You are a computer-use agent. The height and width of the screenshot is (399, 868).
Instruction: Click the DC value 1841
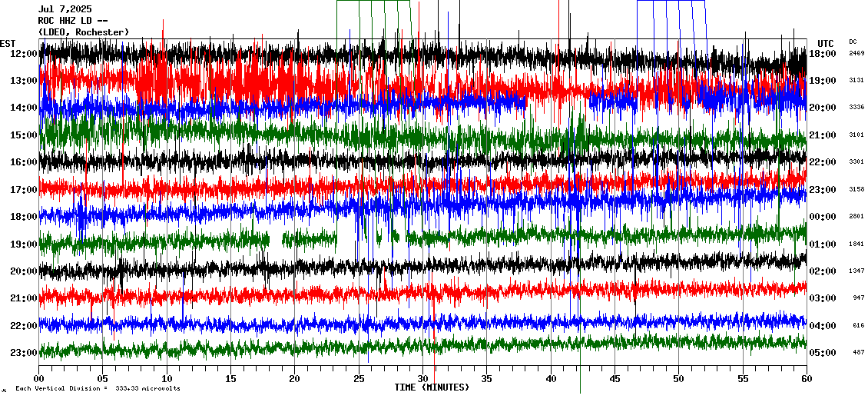click(856, 244)
